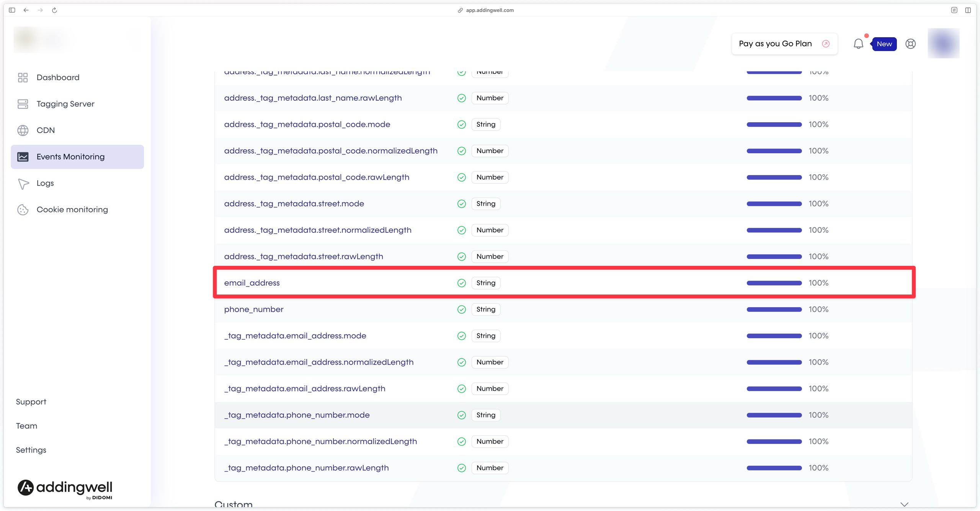Image resolution: width=980 pixels, height=511 pixels.
Task: Click the Events Monitoring chart icon
Action: tap(23, 157)
